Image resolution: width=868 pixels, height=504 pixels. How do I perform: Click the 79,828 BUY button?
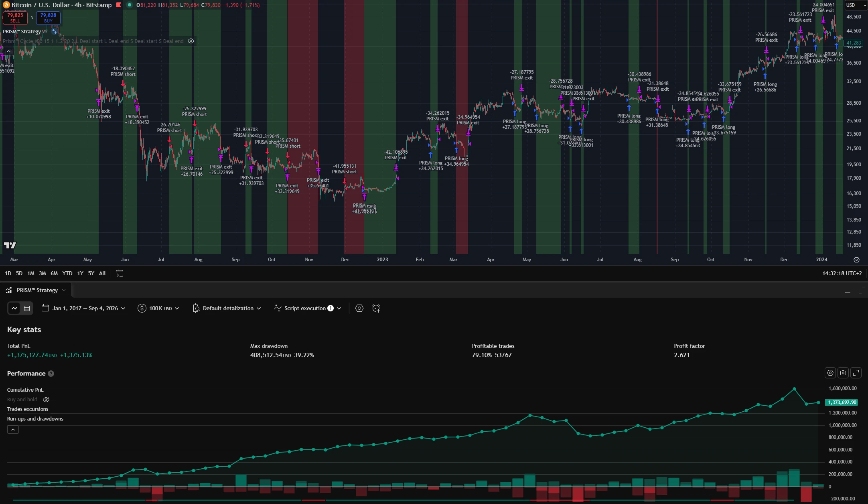[48, 18]
